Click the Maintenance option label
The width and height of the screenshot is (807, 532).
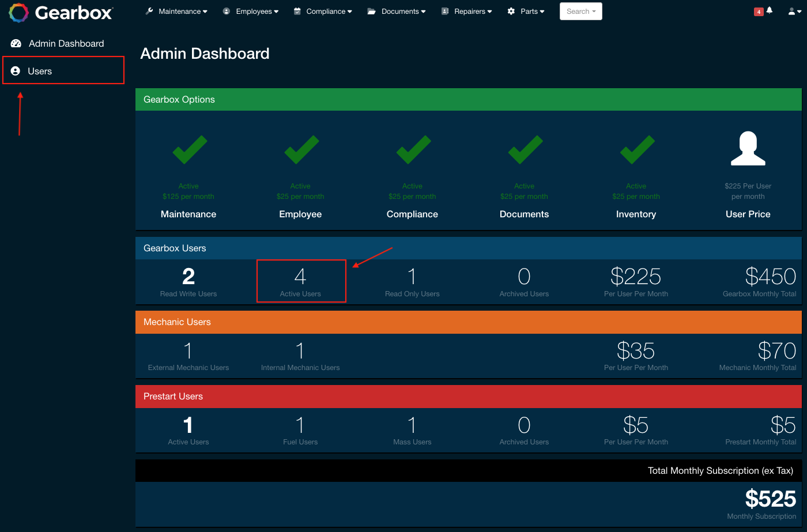188,214
